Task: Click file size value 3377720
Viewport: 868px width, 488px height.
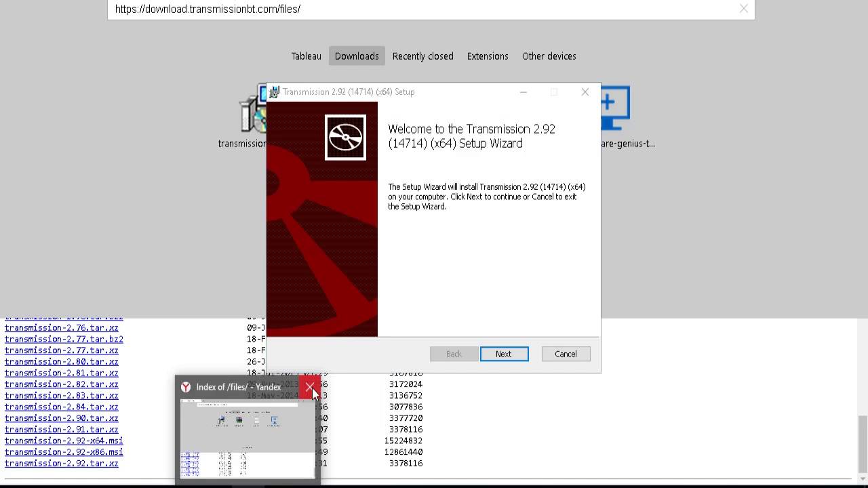Action: point(406,418)
